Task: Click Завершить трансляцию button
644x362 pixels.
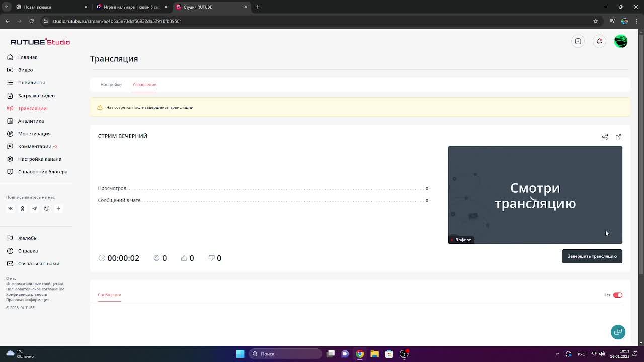Action: (x=592, y=256)
